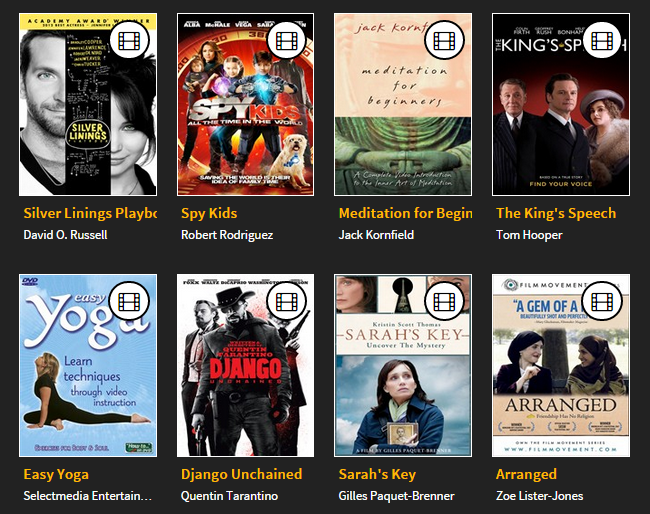650x514 pixels.
Task: Click the film icon on Easy Yoga
Action: tap(130, 301)
